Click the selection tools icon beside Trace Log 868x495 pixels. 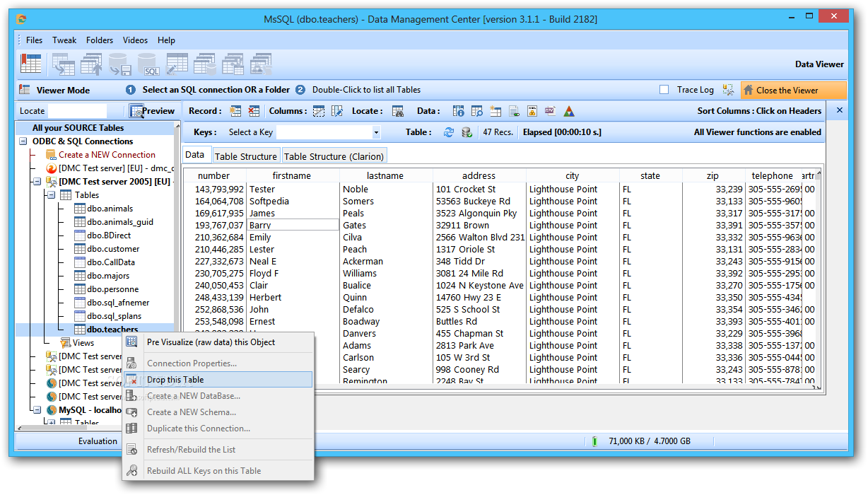(x=728, y=90)
